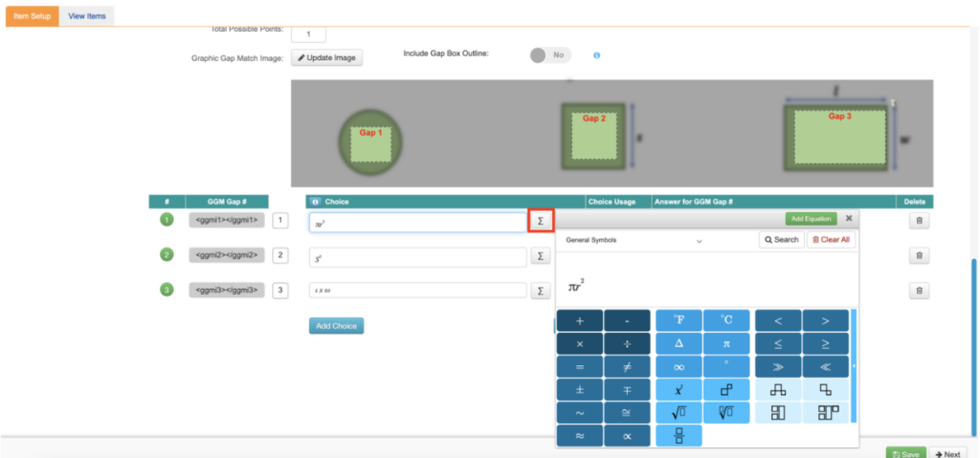Open the sigma equation editor for choice 2
Image resolution: width=980 pixels, height=458 pixels.
tap(540, 256)
